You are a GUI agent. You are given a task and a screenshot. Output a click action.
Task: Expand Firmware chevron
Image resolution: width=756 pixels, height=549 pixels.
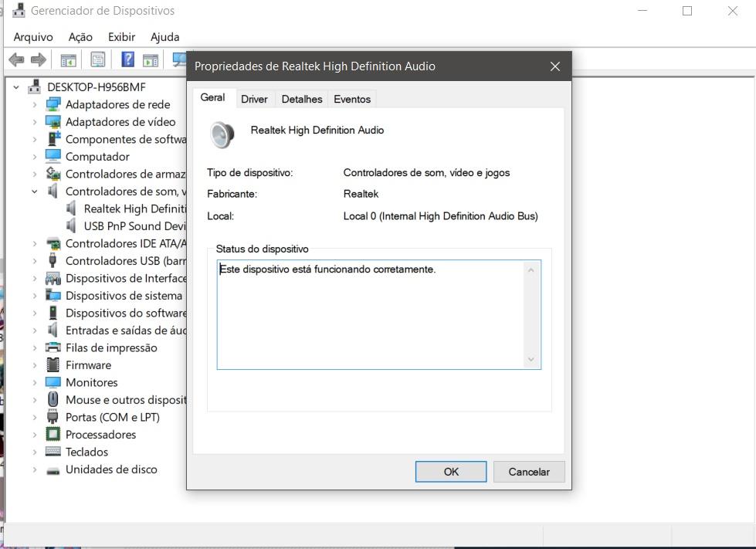coord(35,365)
